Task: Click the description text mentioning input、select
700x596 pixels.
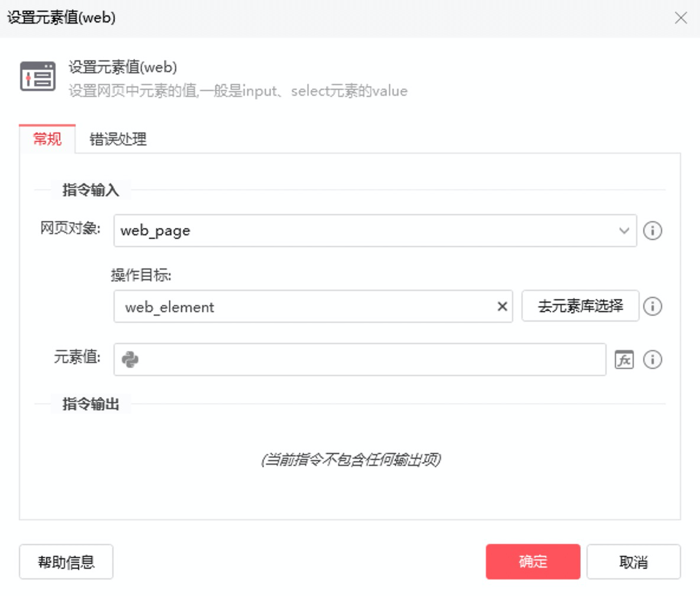Action: point(238,91)
